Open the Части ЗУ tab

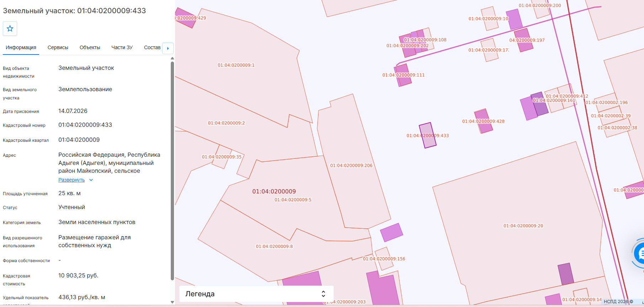122,47
